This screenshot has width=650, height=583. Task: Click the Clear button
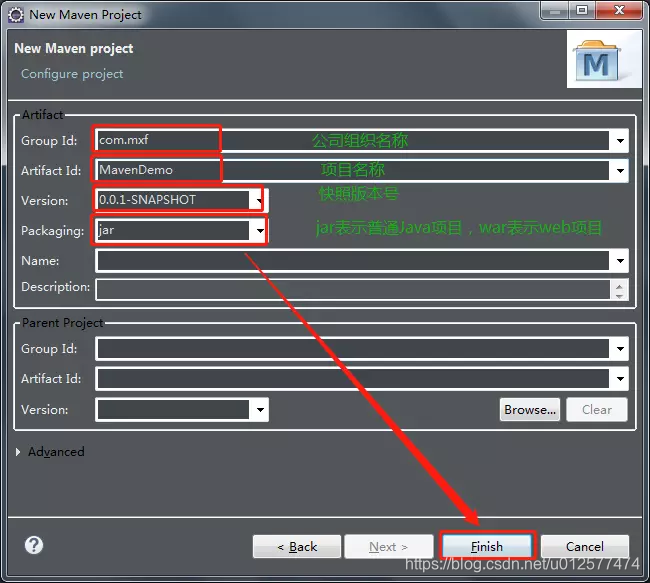(x=597, y=410)
